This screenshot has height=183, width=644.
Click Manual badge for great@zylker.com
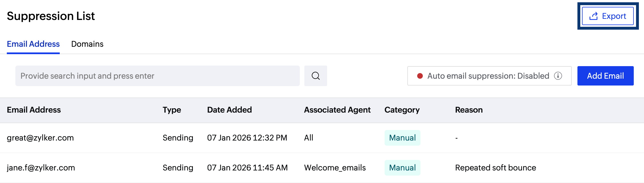(402, 138)
